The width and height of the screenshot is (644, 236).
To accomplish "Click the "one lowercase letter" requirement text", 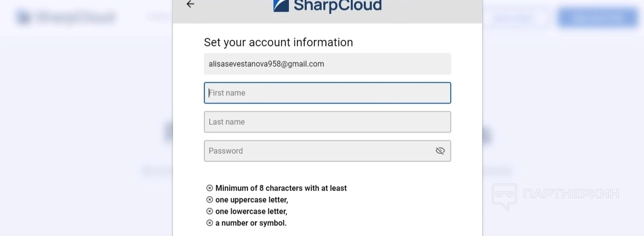I will coord(251,211).
